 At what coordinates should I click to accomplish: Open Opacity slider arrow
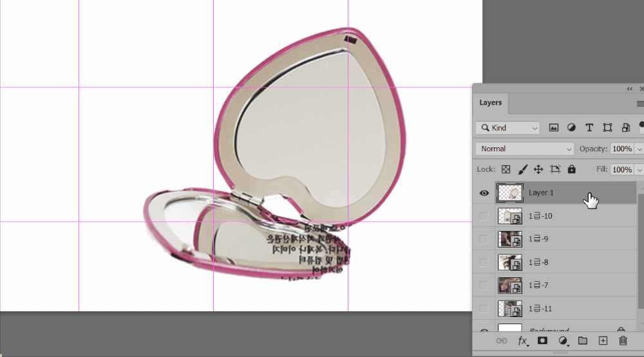tap(639, 149)
